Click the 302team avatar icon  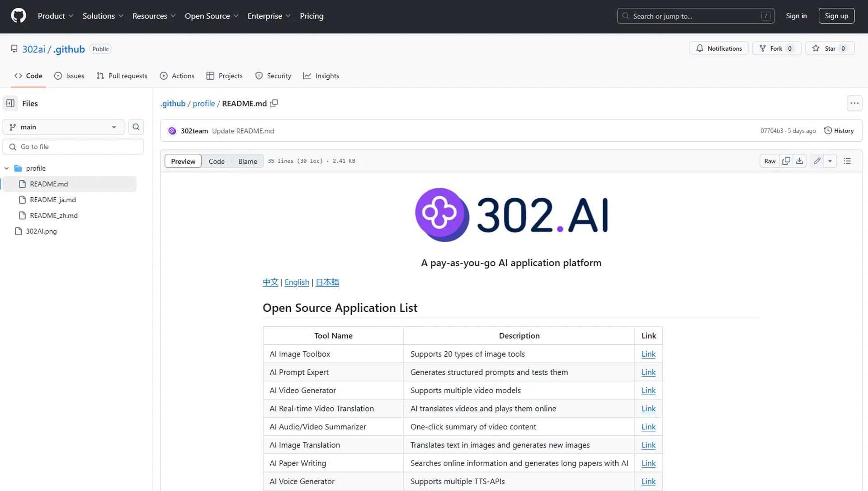tap(172, 131)
